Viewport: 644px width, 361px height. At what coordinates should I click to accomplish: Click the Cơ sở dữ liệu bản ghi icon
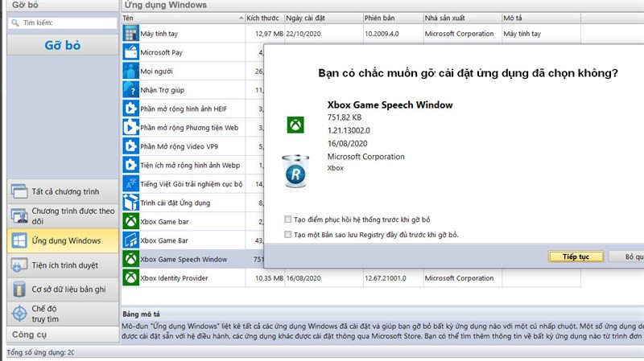(19, 289)
